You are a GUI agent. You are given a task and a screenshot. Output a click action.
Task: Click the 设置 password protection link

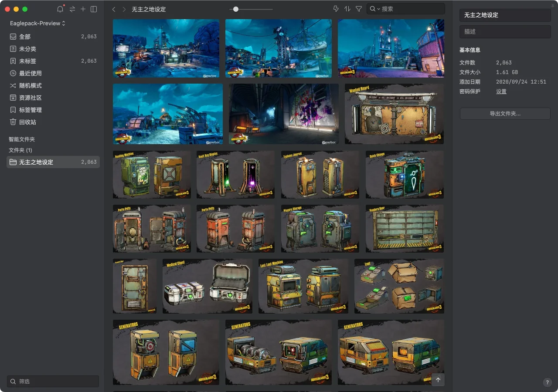pos(501,91)
